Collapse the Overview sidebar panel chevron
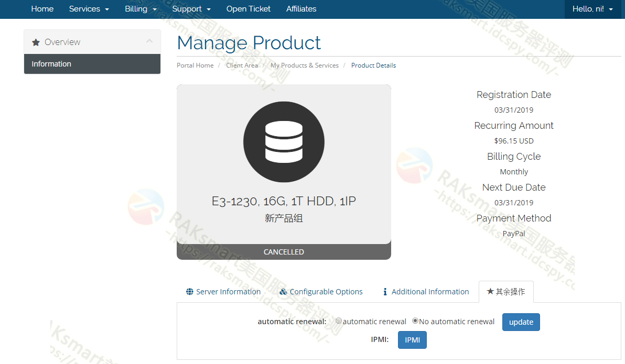The image size is (625, 364). (149, 41)
